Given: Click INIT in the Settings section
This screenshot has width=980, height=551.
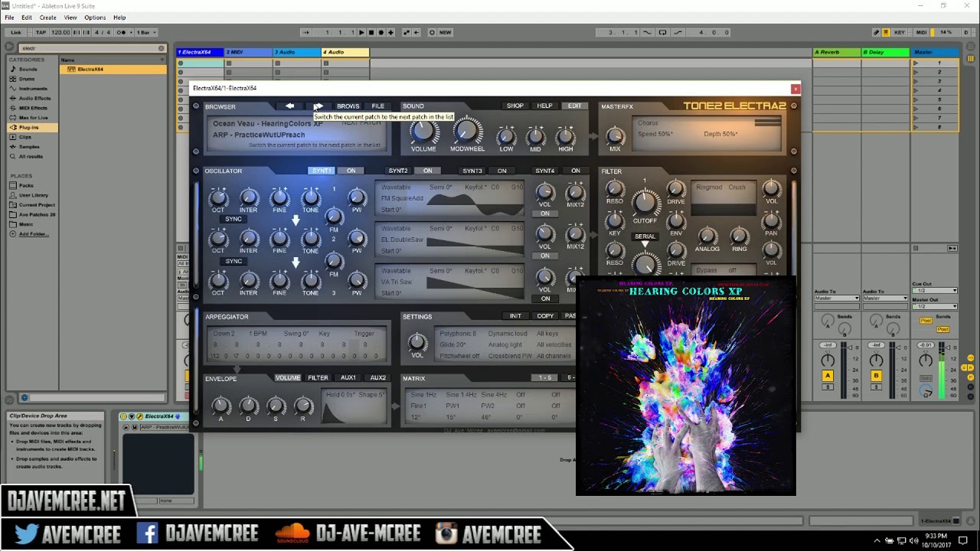Looking at the screenshot, I should (x=515, y=316).
